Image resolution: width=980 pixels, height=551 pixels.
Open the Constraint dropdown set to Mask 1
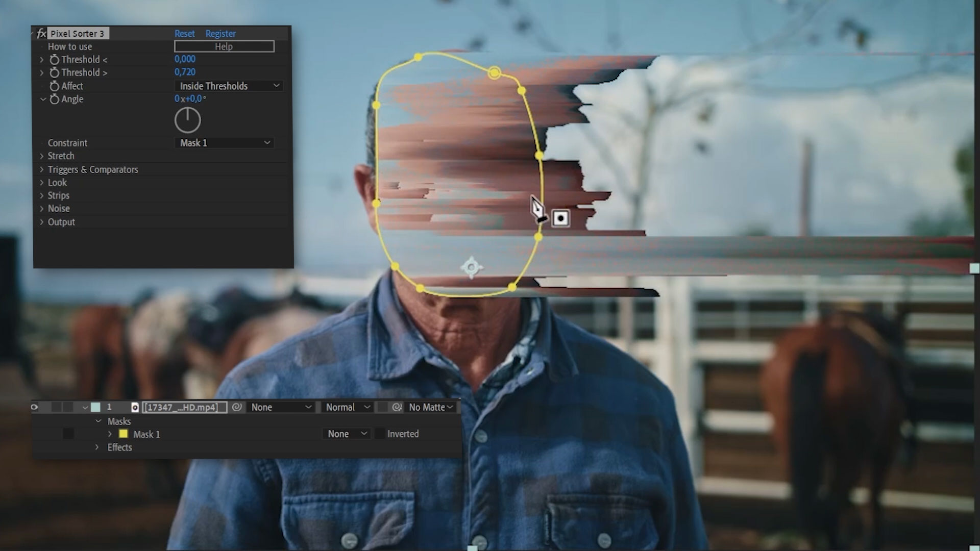(x=224, y=143)
